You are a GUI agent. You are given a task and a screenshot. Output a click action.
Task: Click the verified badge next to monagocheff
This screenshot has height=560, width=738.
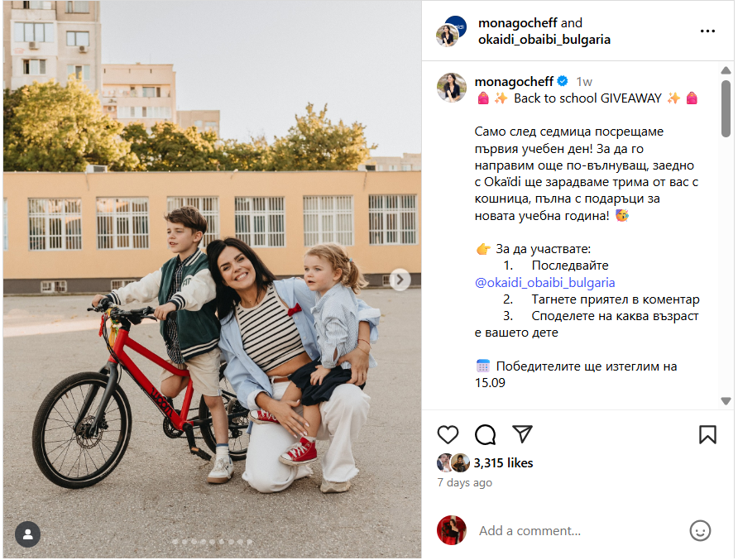click(563, 81)
